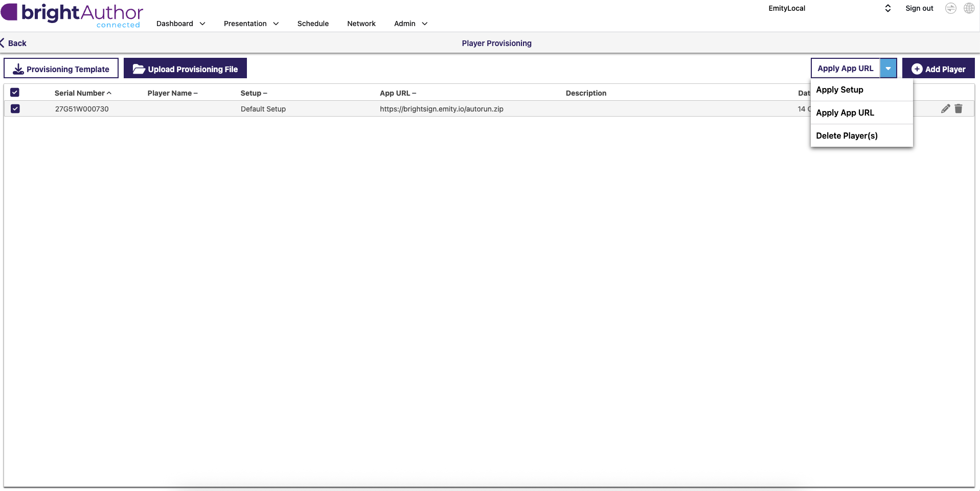This screenshot has height=491, width=980.
Task: Click the pencil edit icon for player 27G51W000730
Action: [x=945, y=108]
